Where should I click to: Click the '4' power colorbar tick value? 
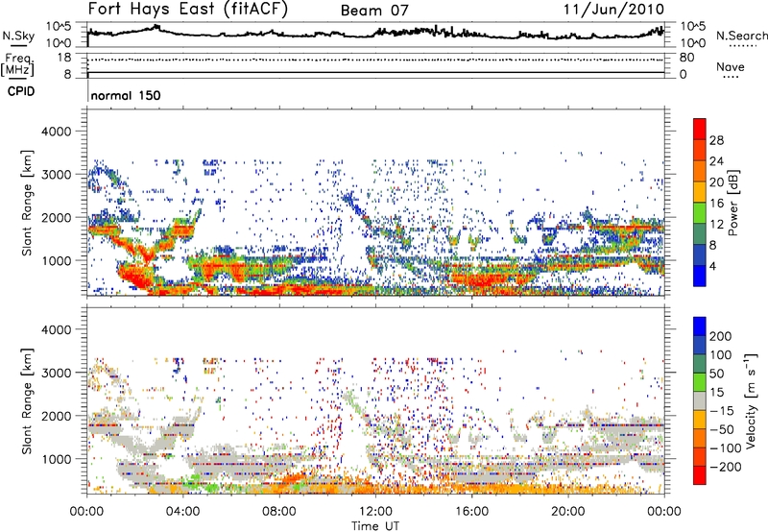click(x=712, y=266)
